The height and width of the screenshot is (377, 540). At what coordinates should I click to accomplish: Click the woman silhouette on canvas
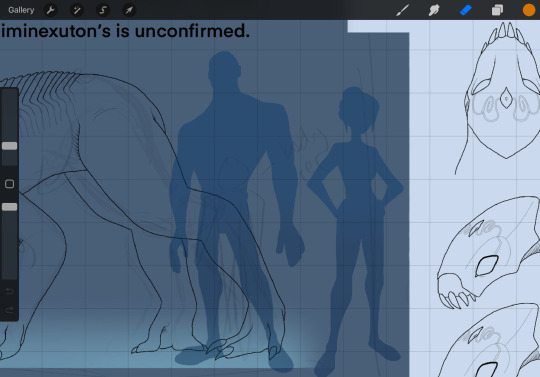(x=355, y=231)
